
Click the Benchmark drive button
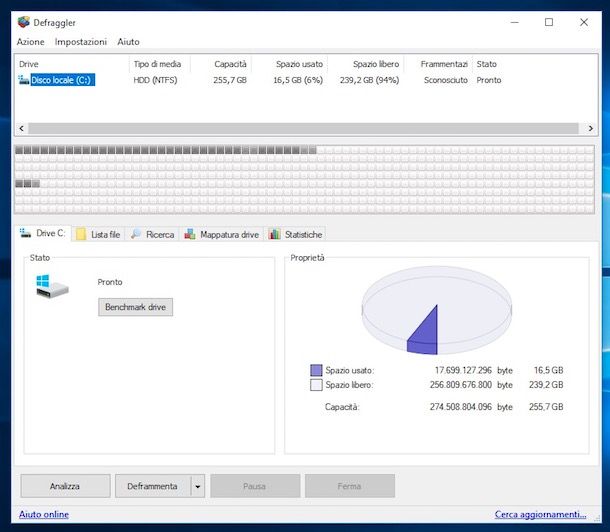(x=135, y=307)
